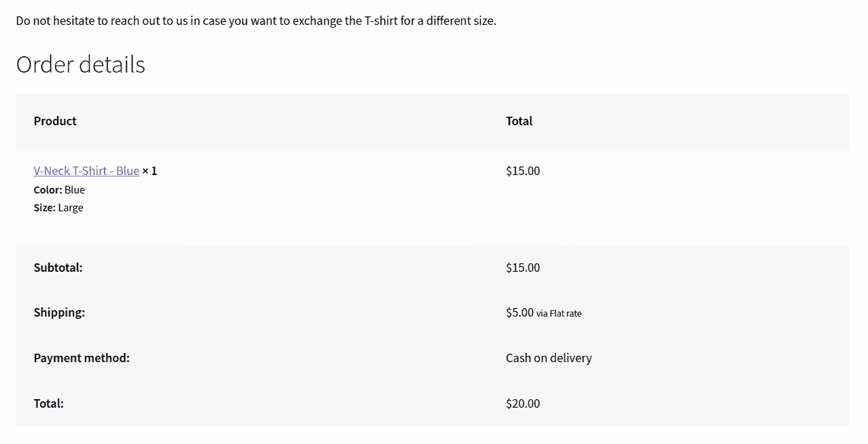Click the product price $15.00 in item row
Image resolution: width=868 pixels, height=444 pixels.
pos(523,171)
